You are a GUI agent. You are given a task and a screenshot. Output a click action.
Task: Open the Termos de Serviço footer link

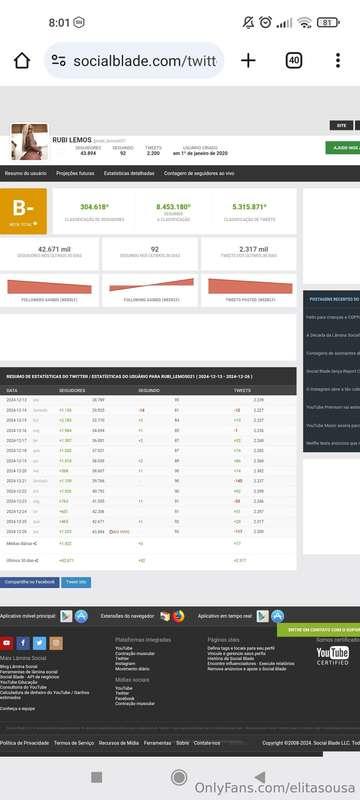click(x=74, y=743)
